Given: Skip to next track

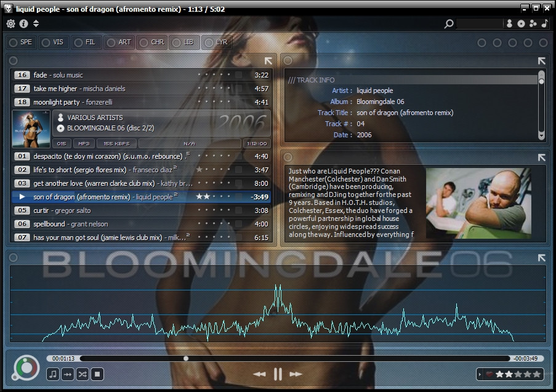Looking at the screenshot, I should coord(296,374).
